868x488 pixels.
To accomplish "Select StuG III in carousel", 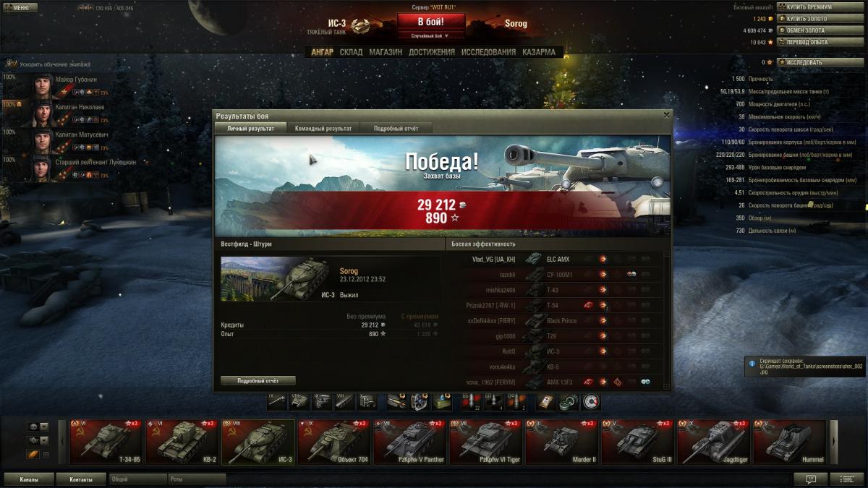I will (638, 442).
